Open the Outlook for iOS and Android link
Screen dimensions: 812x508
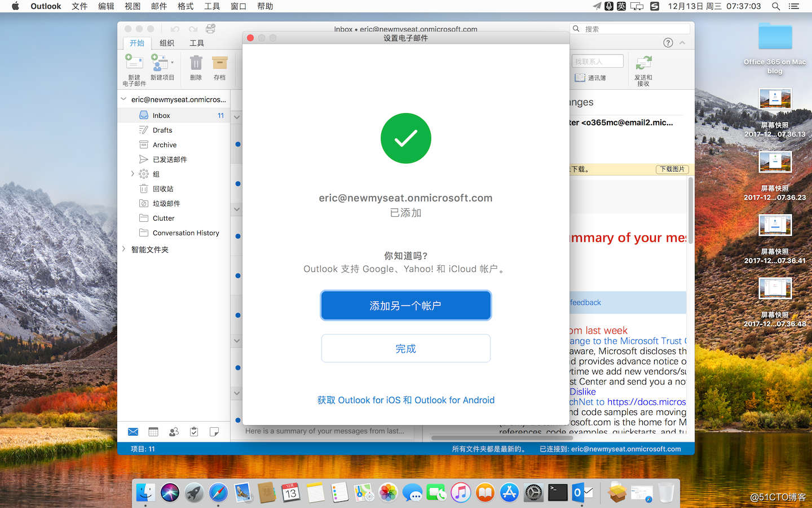pyautogui.click(x=405, y=400)
